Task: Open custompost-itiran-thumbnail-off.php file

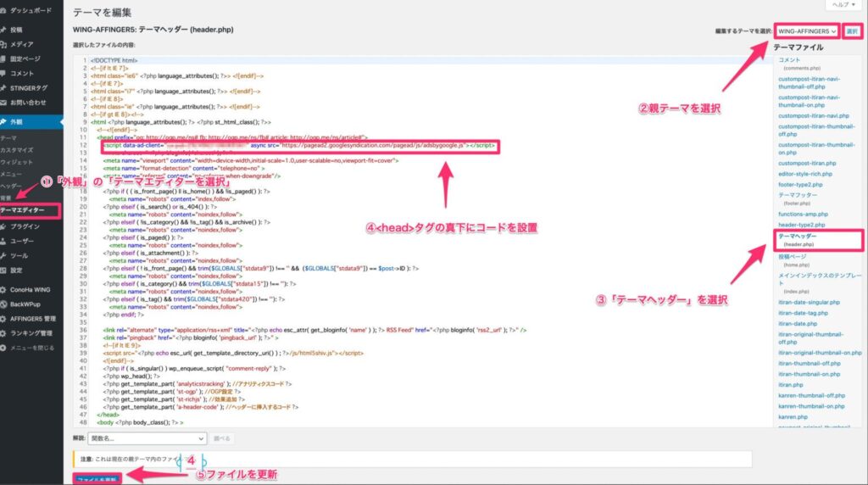Action: 816,130
